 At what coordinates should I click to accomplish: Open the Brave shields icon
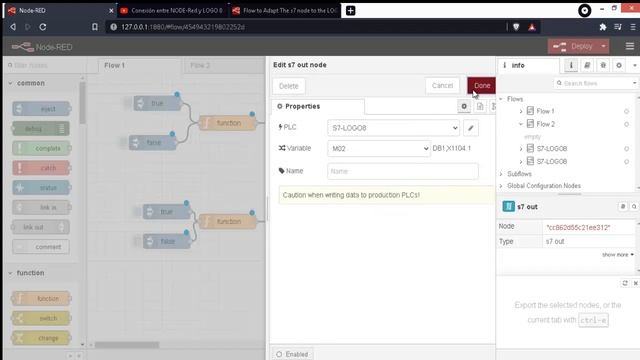pyautogui.click(x=516, y=27)
